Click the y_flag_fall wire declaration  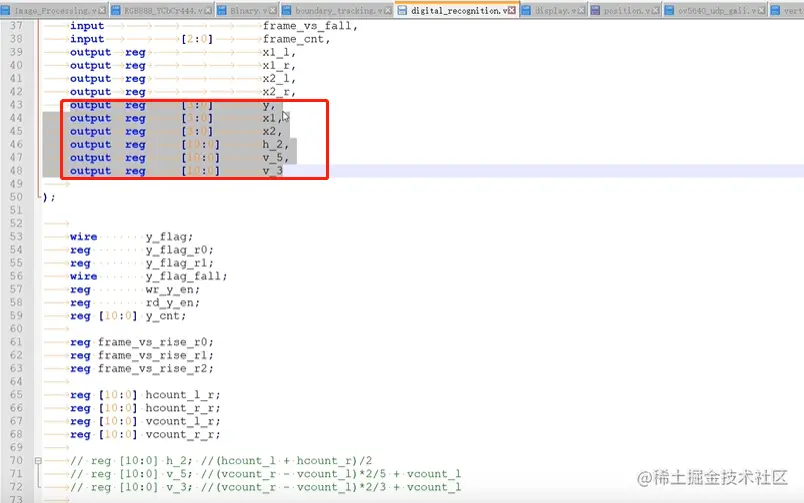pyautogui.click(x=186, y=276)
